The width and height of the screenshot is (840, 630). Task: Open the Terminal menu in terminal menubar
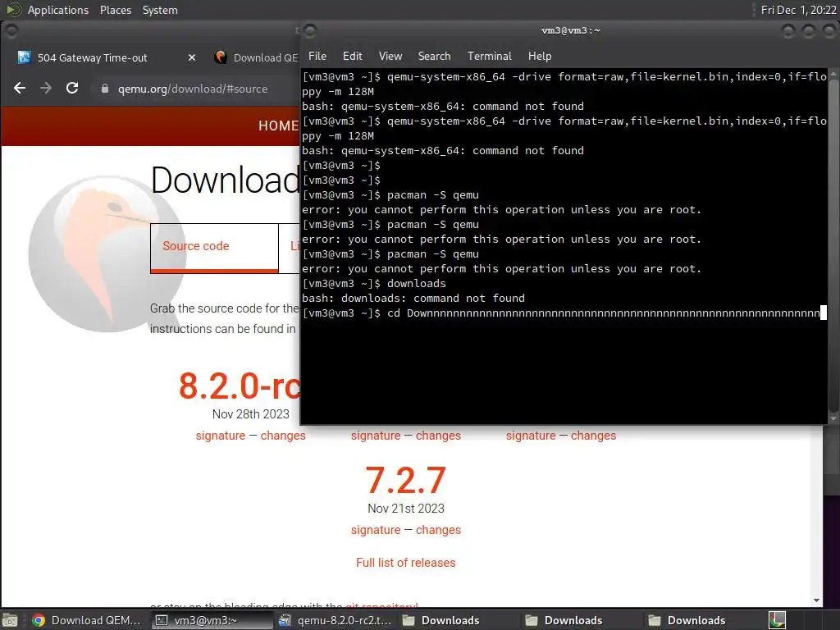point(489,57)
